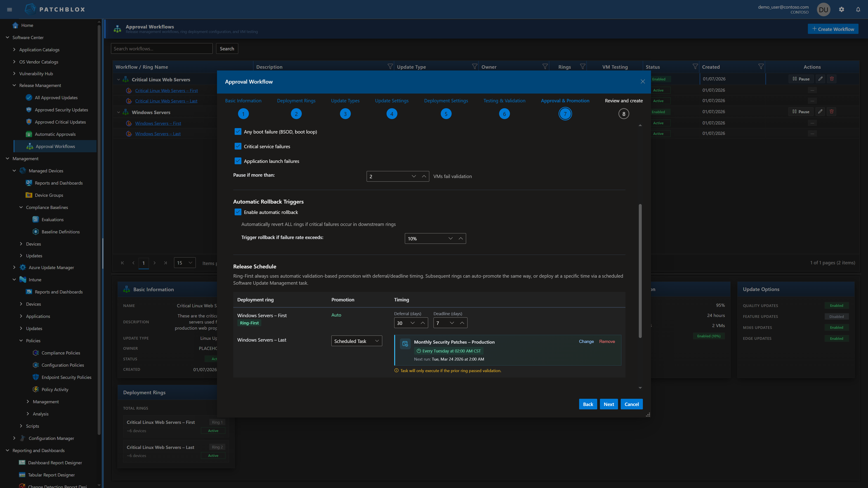Edit the Windows Servers workflow pencil icon
The height and width of the screenshot is (488, 868).
pyautogui.click(x=820, y=111)
